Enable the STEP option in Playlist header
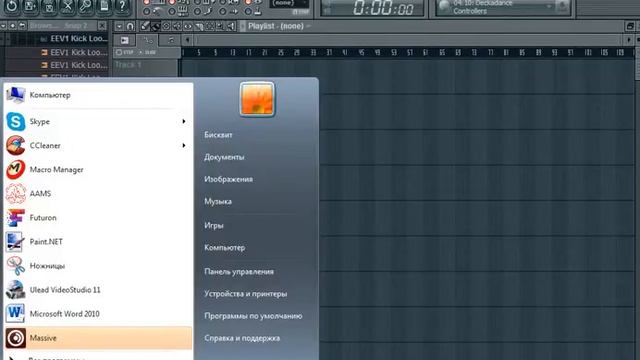The image size is (640, 360). pos(124,52)
